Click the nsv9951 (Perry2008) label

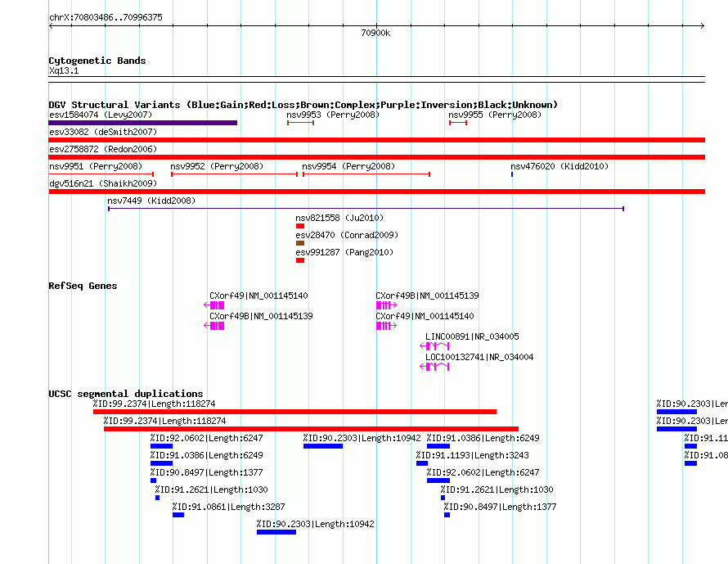click(96, 166)
